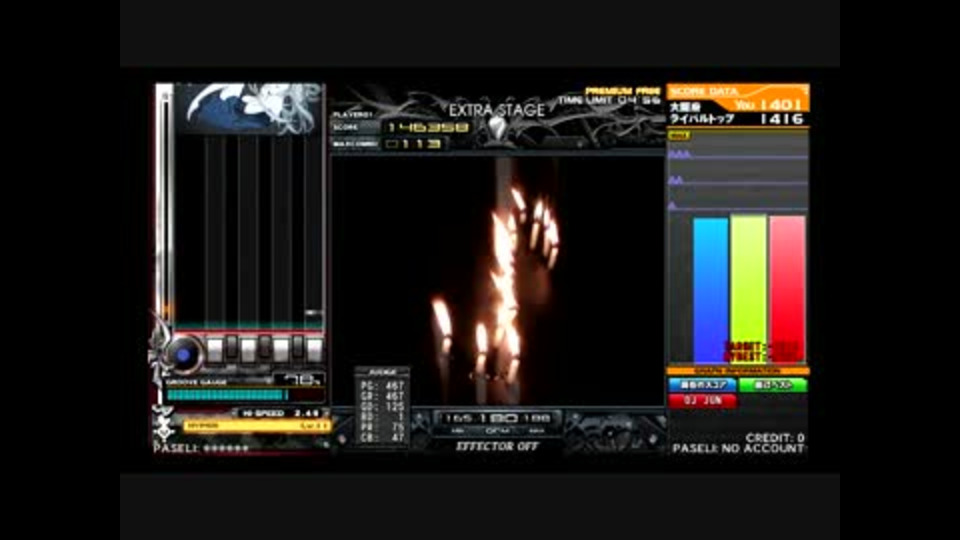
Task: Click the BD: 1 row
Action: click(383, 418)
